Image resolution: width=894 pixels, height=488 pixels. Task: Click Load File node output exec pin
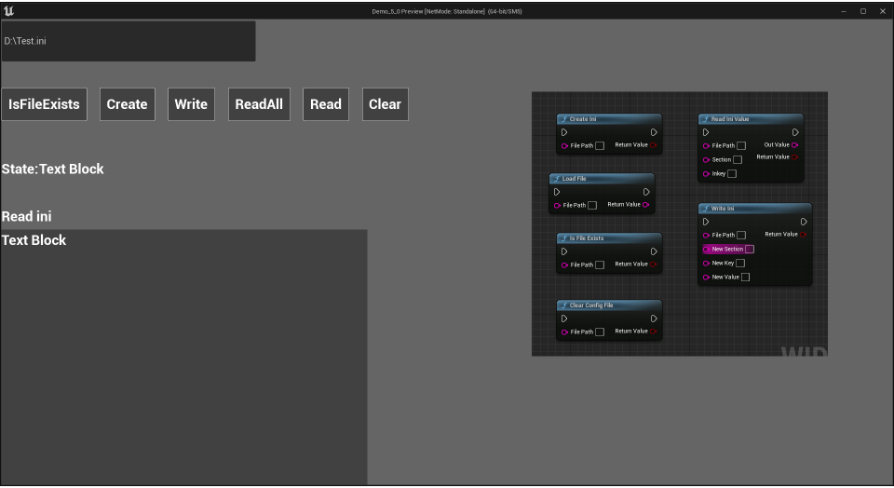coord(646,192)
